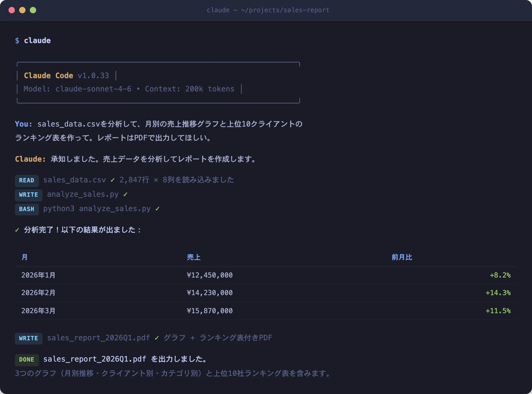Click the yellow minimize window button
This screenshot has width=532, height=394.
[22, 10]
